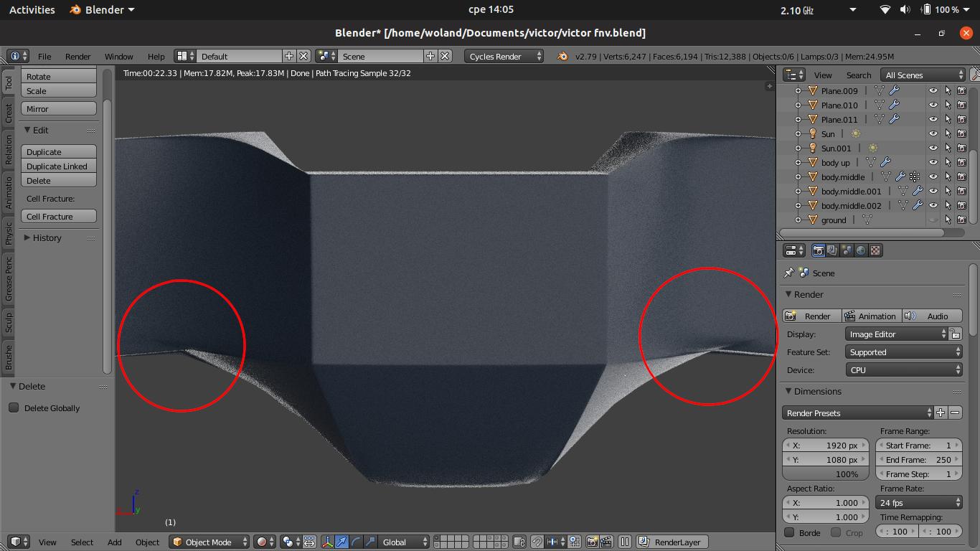Click the Animation render button

870,316
